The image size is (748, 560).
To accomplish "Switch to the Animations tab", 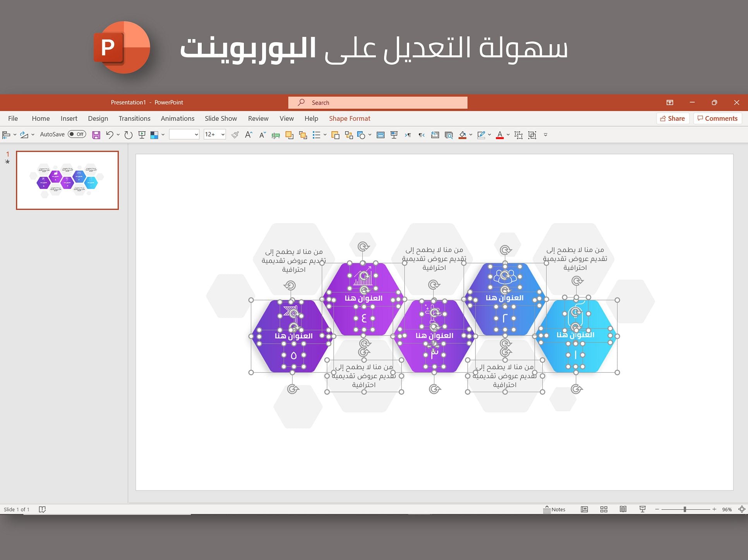I will point(177,118).
